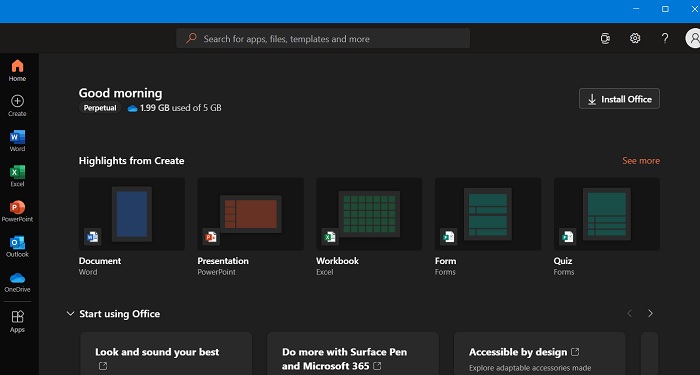Click the Document title text
Screen dimensions: 700x375
(x=100, y=261)
